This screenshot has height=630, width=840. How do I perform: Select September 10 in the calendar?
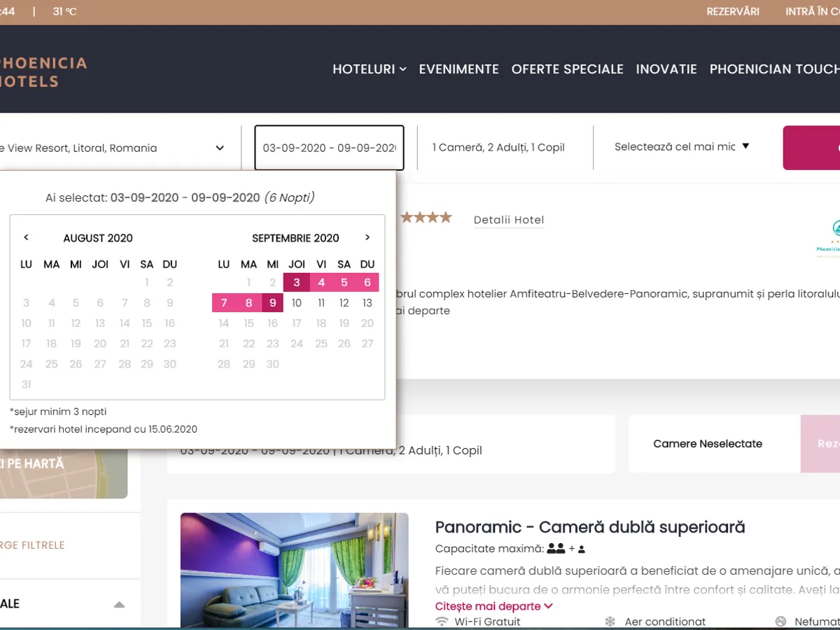tap(297, 303)
